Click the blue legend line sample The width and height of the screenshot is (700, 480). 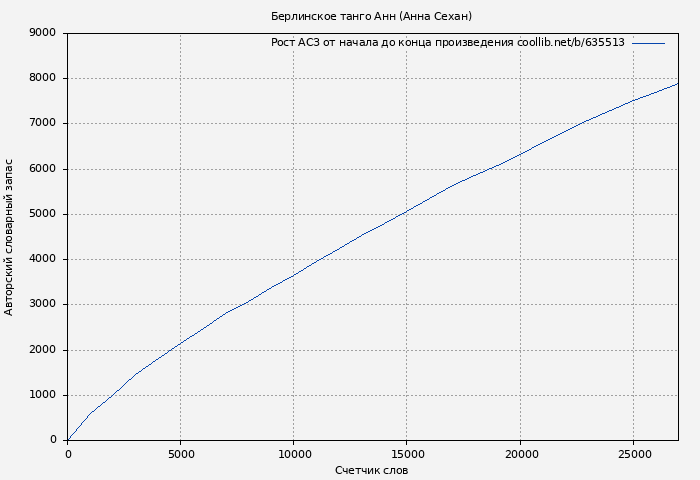click(x=648, y=43)
